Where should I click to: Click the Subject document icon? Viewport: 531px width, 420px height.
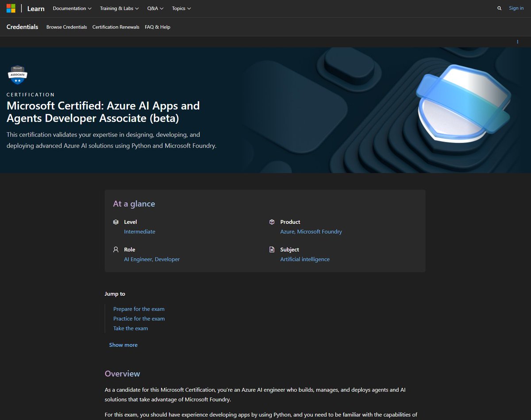point(272,250)
